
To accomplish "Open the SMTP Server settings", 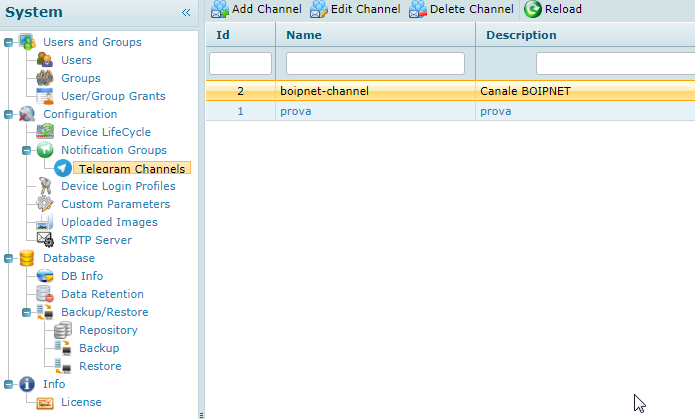I will pyautogui.click(x=97, y=240).
